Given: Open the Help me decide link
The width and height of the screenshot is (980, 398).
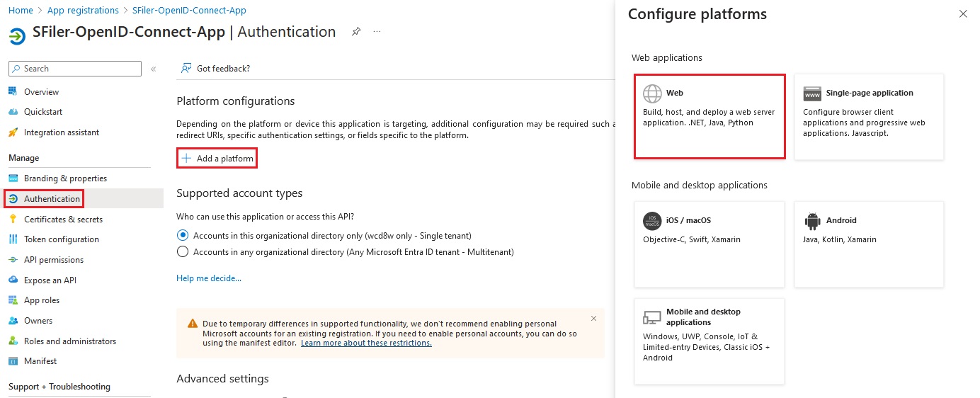Looking at the screenshot, I should pyautogui.click(x=209, y=278).
